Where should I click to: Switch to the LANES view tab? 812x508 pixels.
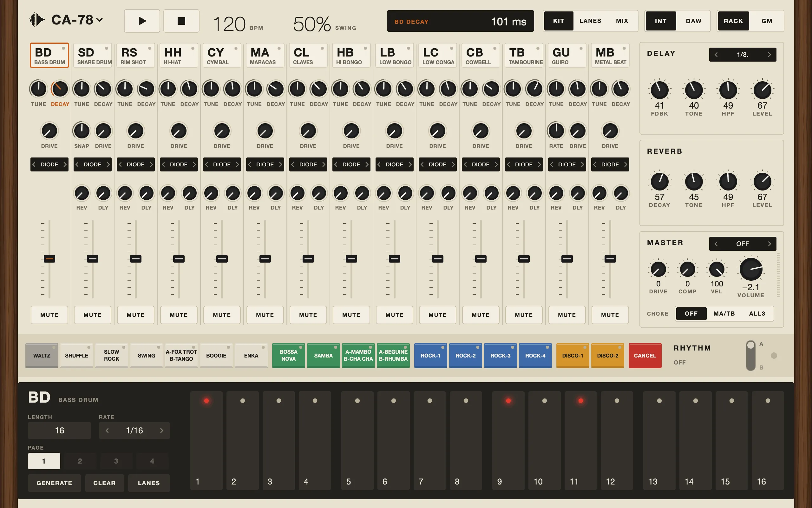(x=590, y=21)
